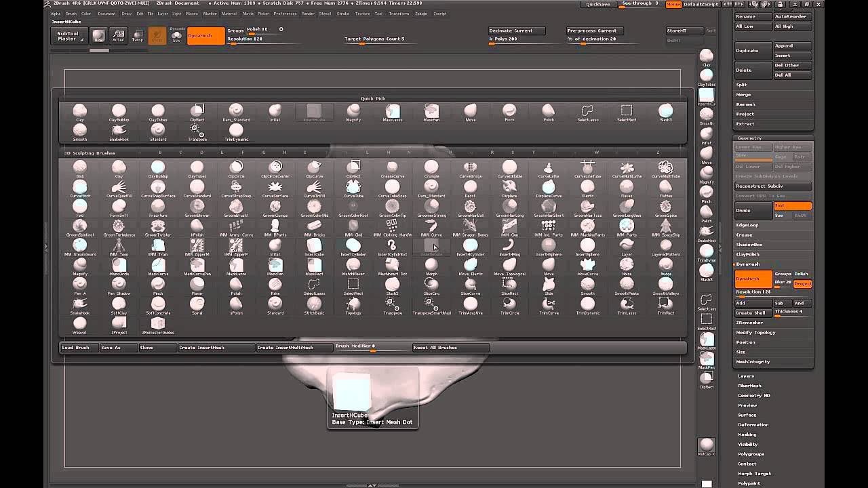Choose the Dam_Standard brush in Quick Pick
868x488 pixels.
236,113
